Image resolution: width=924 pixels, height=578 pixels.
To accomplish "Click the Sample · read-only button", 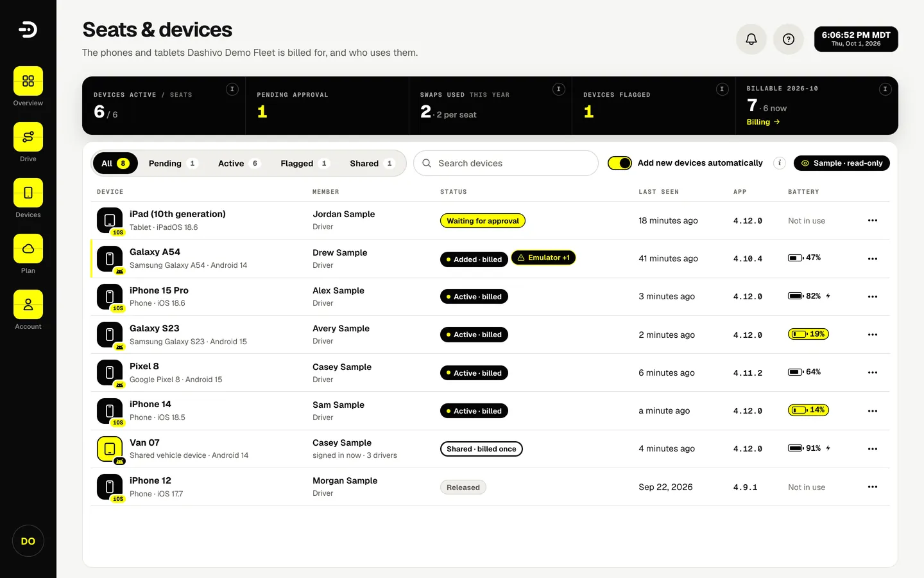I will [x=842, y=163].
